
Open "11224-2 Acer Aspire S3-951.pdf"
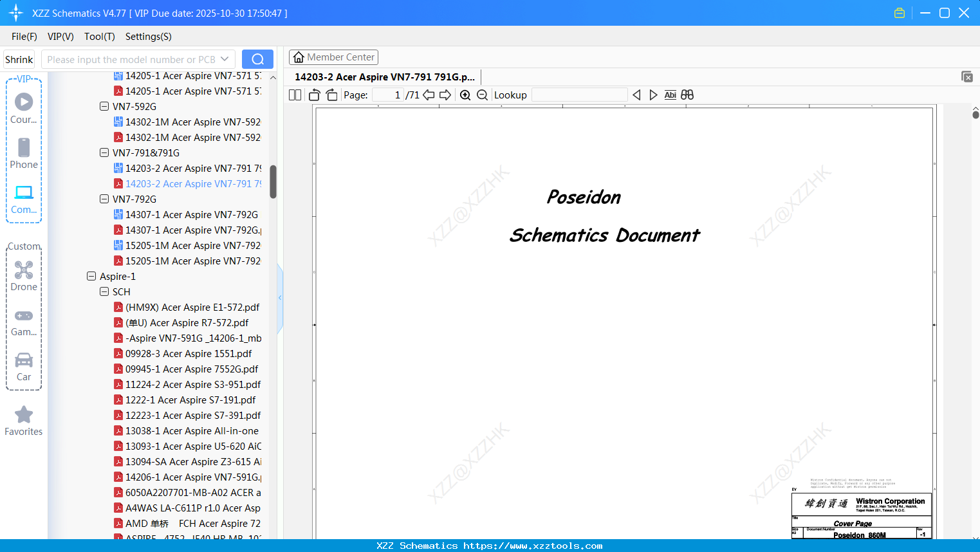(187, 384)
